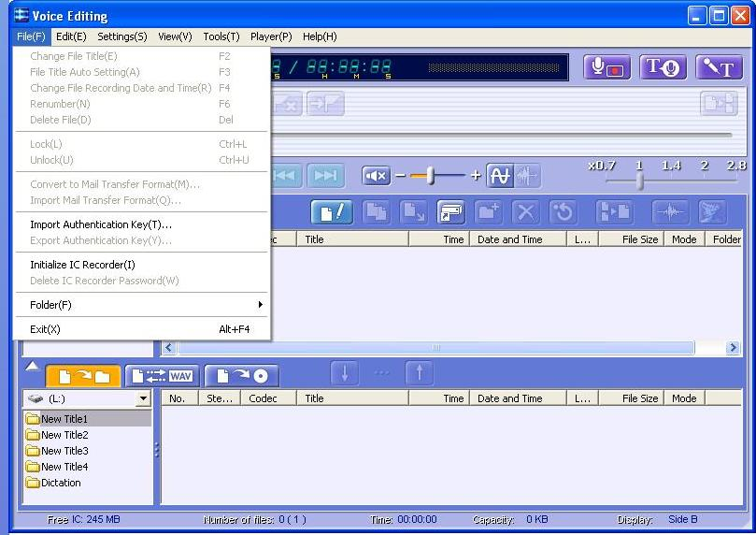Click the IC recorder window icon

click(450, 212)
